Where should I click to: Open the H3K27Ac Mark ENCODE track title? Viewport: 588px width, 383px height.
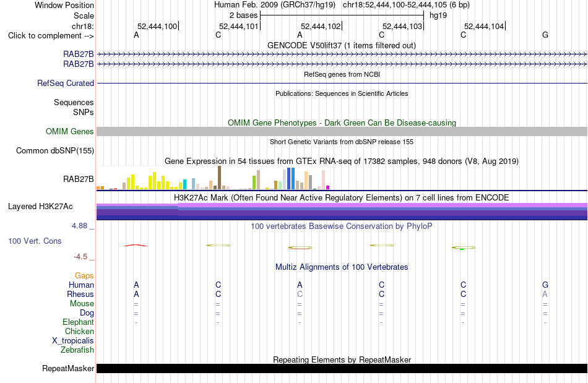[x=342, y=197]
